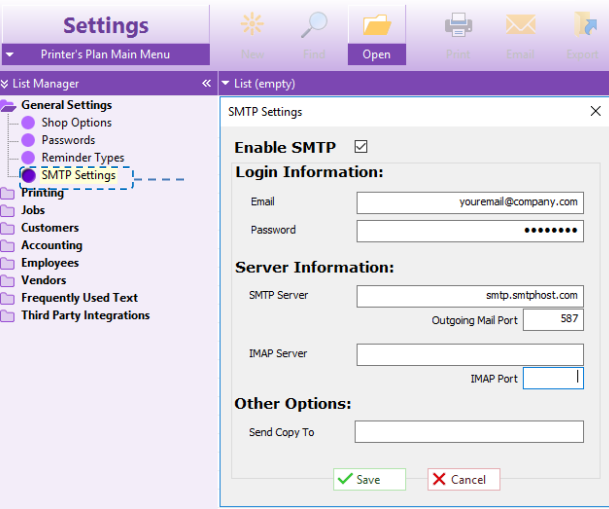Click the New star icon in toolbar
This screenshot has height=509, width=609.
point(252,24)
